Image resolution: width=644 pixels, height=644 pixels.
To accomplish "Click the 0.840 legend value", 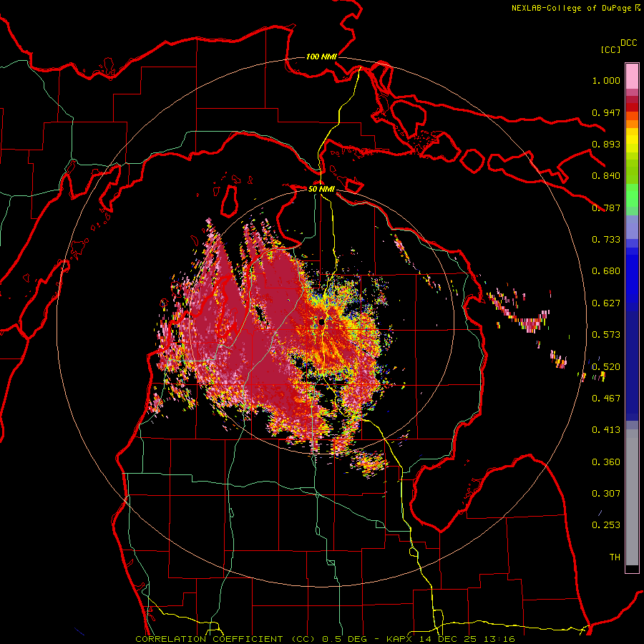I will pyautogui.click(x=606, y=176).
